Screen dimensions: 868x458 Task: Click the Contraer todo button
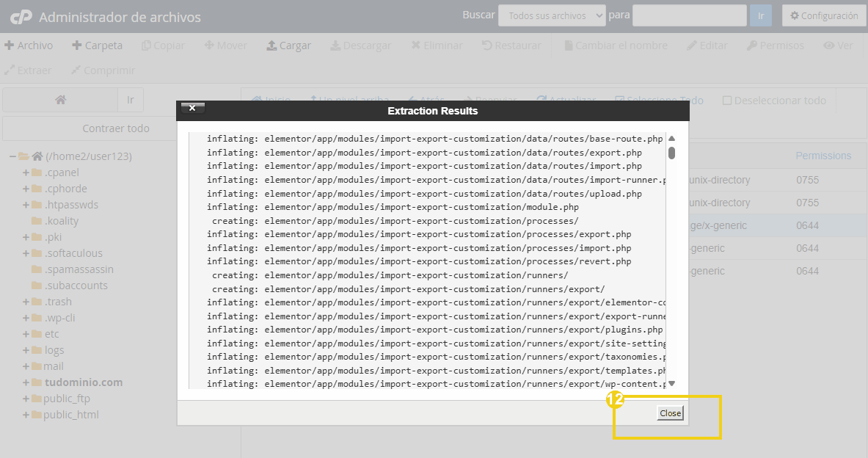pos(116,128)
